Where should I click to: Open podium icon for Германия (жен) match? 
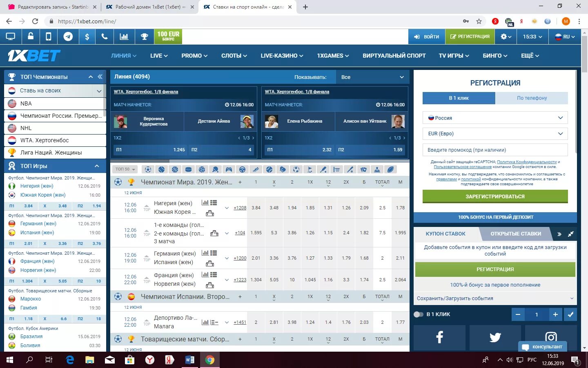point(210,263)
